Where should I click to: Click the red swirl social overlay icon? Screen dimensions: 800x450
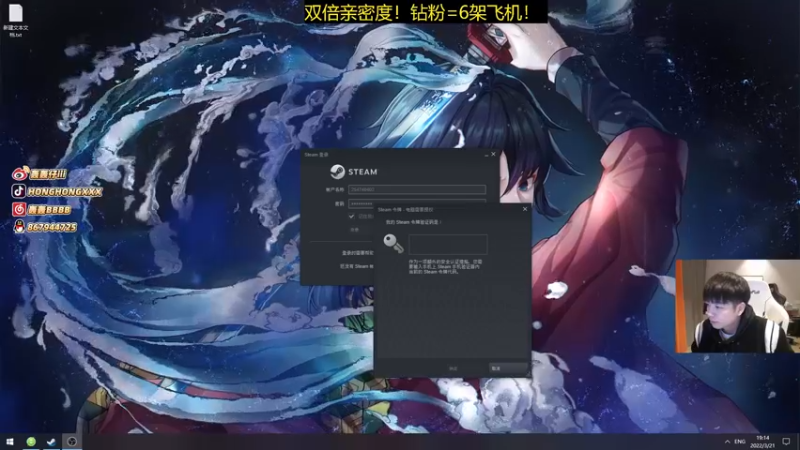(x=19, y=209)
